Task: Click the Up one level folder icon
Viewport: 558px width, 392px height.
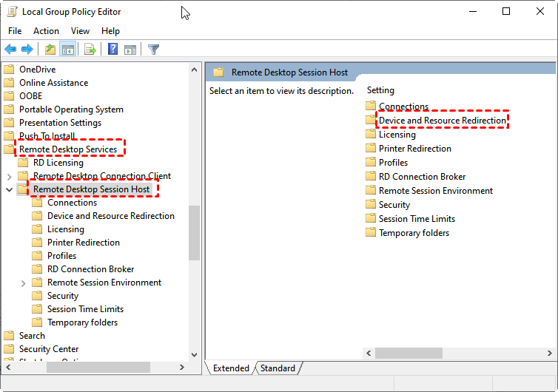Action: 50,49
